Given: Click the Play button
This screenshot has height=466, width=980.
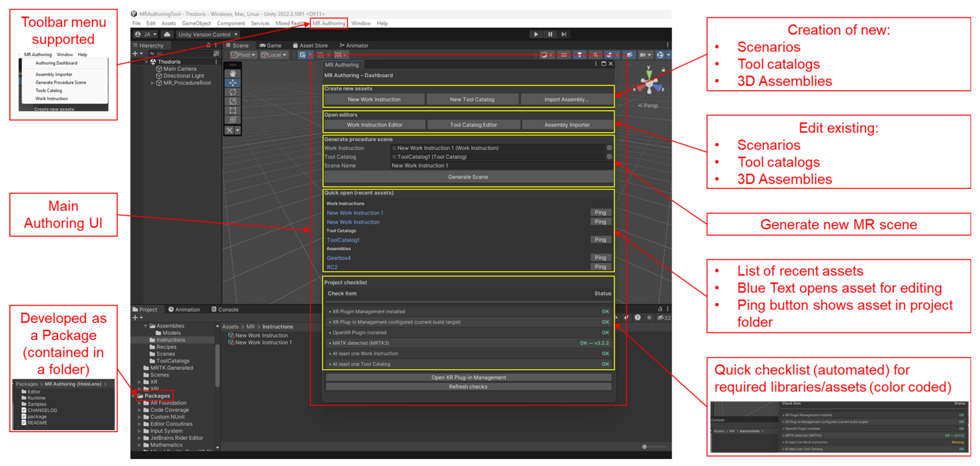Looking at the screenshot, I should [536, 34].
